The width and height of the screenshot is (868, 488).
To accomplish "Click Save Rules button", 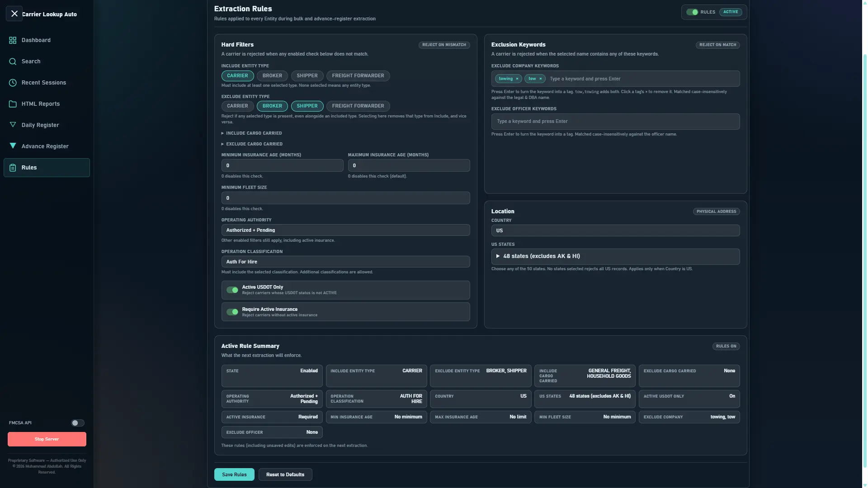I will click(234, 474).
